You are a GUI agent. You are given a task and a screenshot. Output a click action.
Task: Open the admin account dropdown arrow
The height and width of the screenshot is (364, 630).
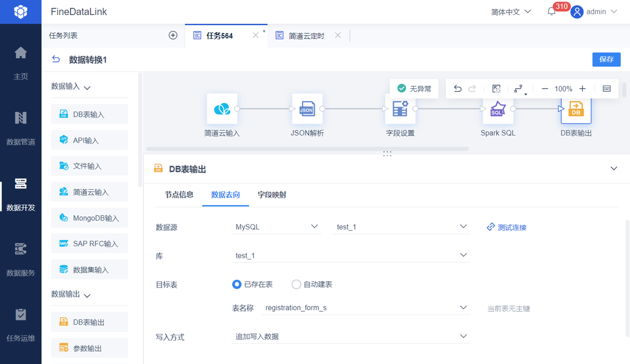coord(614,12)
